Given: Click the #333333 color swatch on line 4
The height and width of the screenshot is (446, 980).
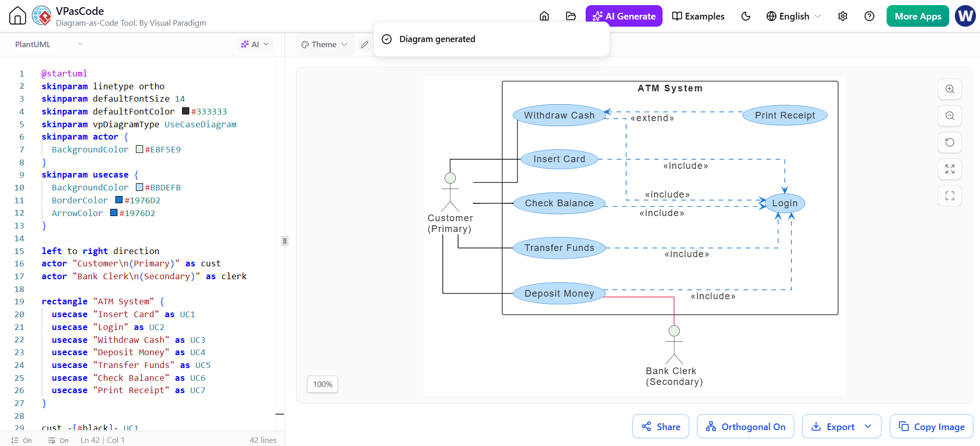Looking at the screenshot, I should pyautogui.click(x=186, y=111).
